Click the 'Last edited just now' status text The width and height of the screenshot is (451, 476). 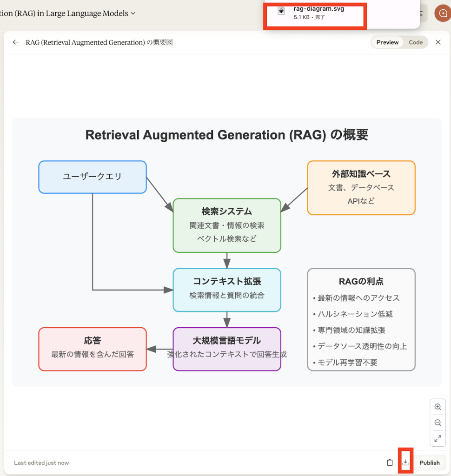pyautogui.click(x=41, y=463)
